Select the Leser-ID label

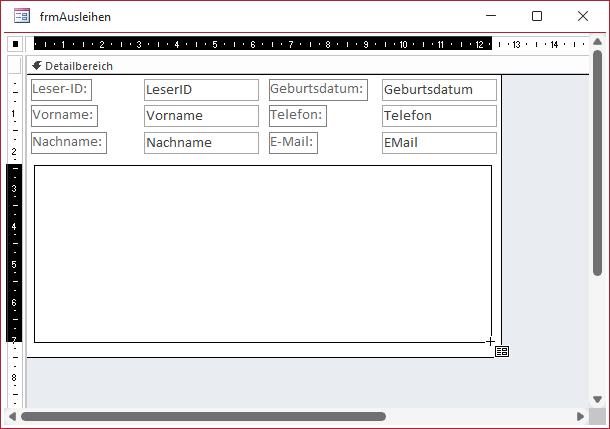[x=61, y=89]
